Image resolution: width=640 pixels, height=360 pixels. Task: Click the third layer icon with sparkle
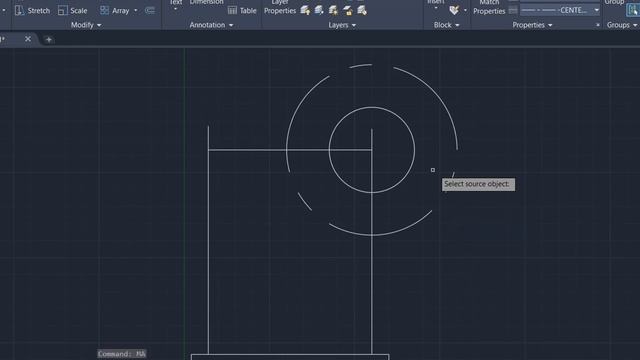click(333, 11)
